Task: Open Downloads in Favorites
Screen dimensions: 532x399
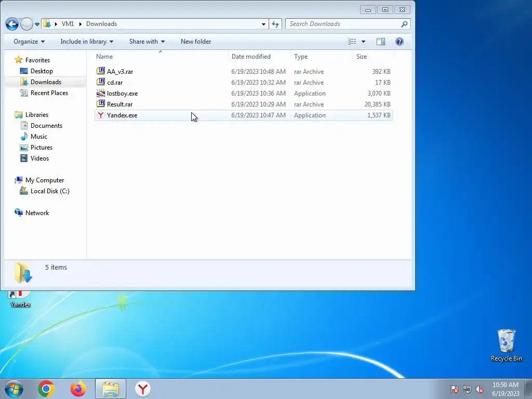Action: tap(46, 82)
